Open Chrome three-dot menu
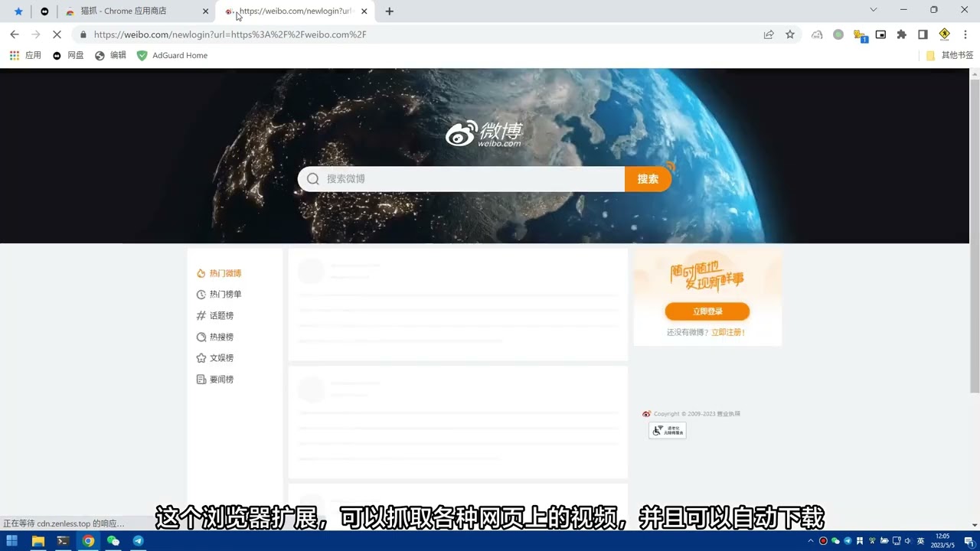Screen dimensions: 980x551 click(965, 34)
